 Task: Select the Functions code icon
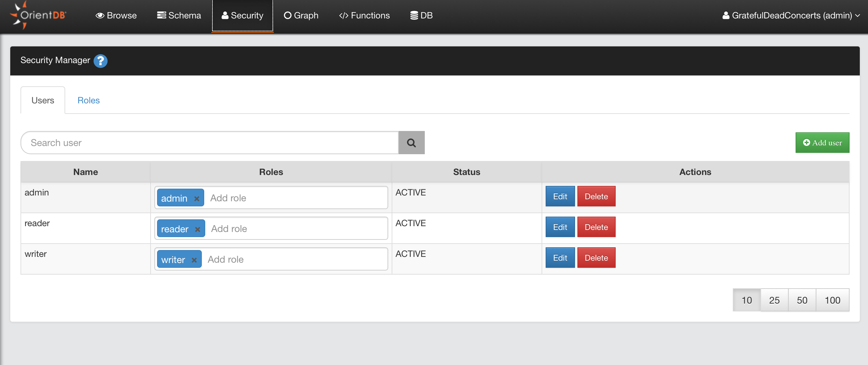pyautogui.click(x=344, y=15)
